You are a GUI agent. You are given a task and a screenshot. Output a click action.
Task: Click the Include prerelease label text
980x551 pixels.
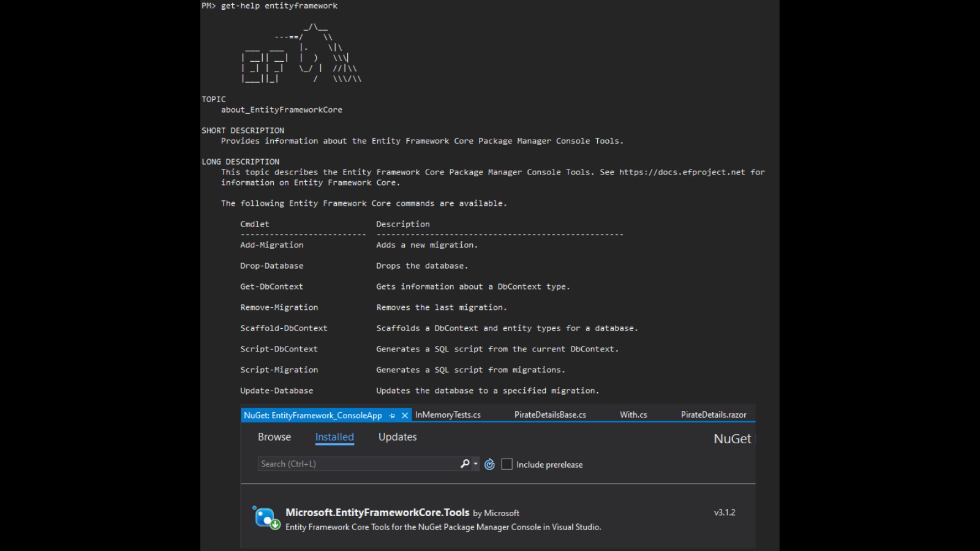click(549, 465)
